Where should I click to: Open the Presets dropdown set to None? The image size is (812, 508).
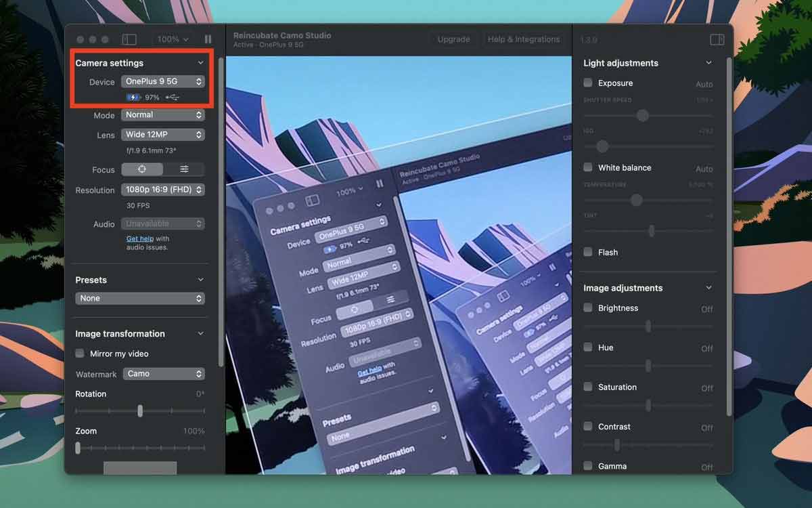[140, 298]
